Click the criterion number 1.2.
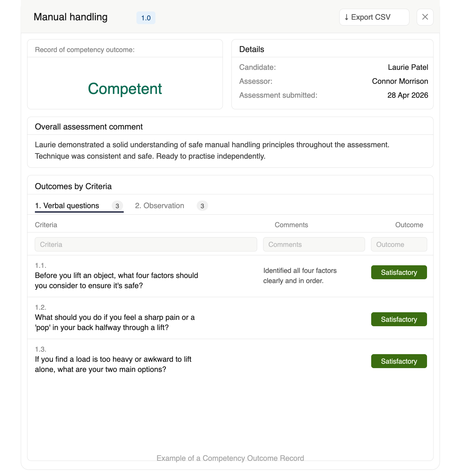The height and width of the screenshot is (476, 467). tap(41, 307)
